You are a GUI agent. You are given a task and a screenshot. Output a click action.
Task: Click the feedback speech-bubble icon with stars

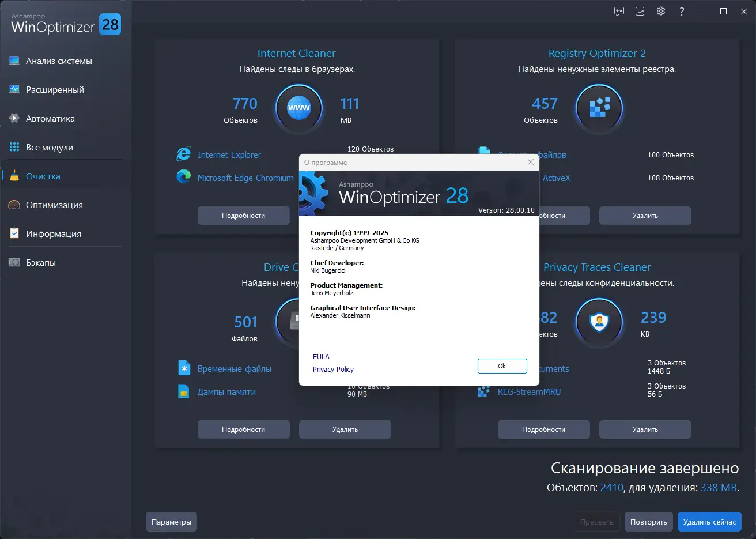coord(619,12)
